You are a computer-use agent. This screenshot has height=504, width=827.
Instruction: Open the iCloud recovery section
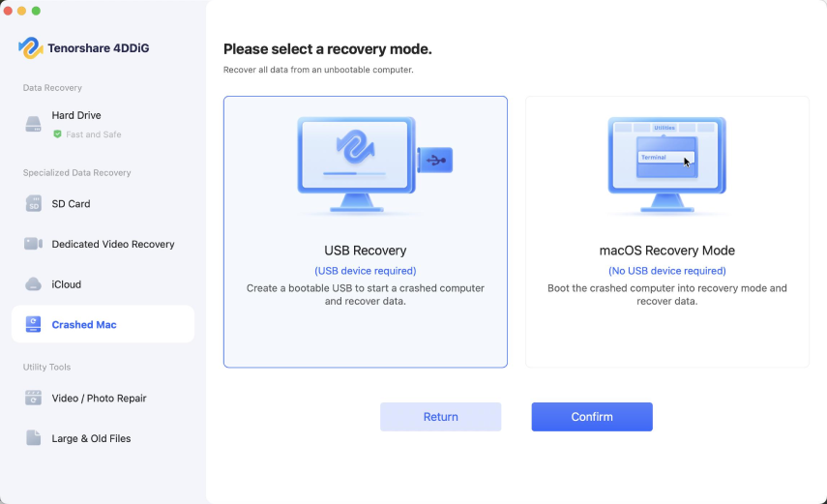[x=67, y=284]
